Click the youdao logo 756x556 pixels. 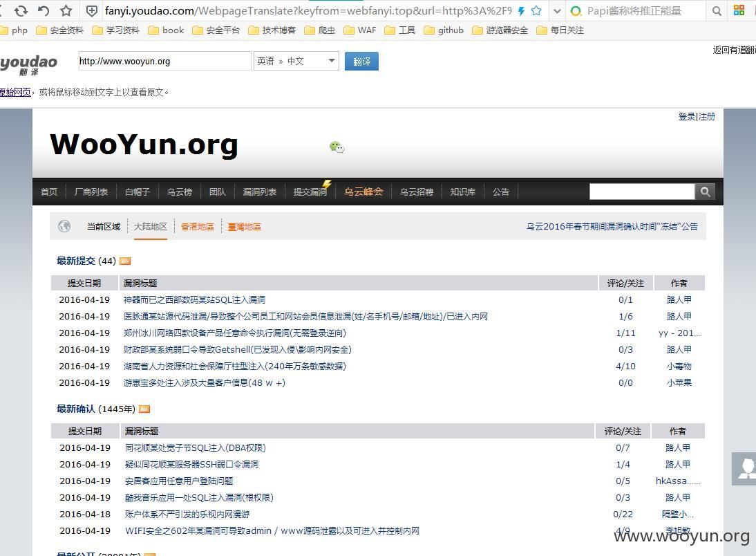(28, 65)
